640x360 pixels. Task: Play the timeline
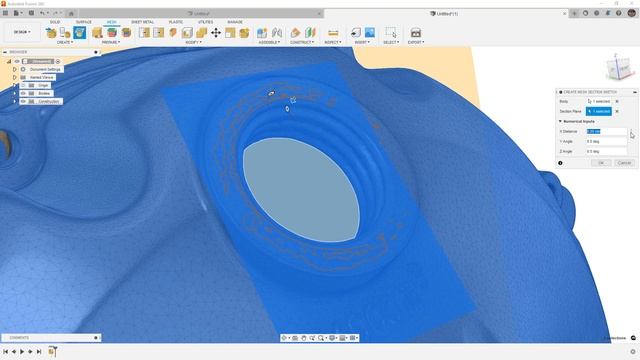pyautogui.click(x=22, y=351)
